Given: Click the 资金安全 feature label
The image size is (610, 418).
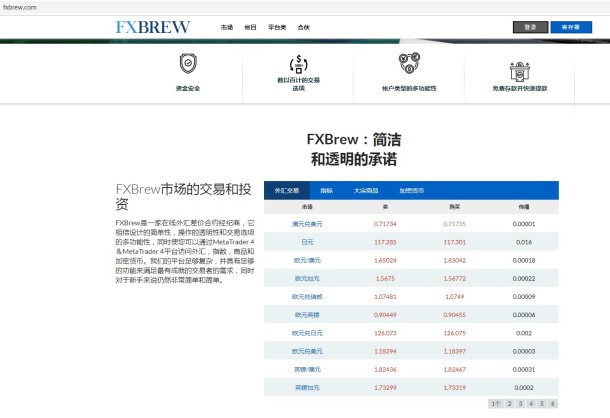Looking at the screenshot, I should click(x=188, y=88).
